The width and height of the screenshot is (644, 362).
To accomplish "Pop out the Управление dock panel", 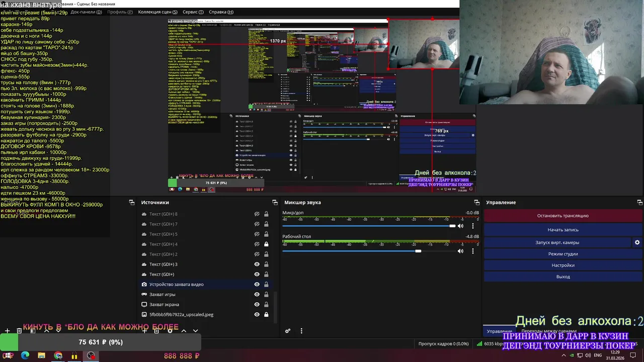I will click(x=640, y=203).
